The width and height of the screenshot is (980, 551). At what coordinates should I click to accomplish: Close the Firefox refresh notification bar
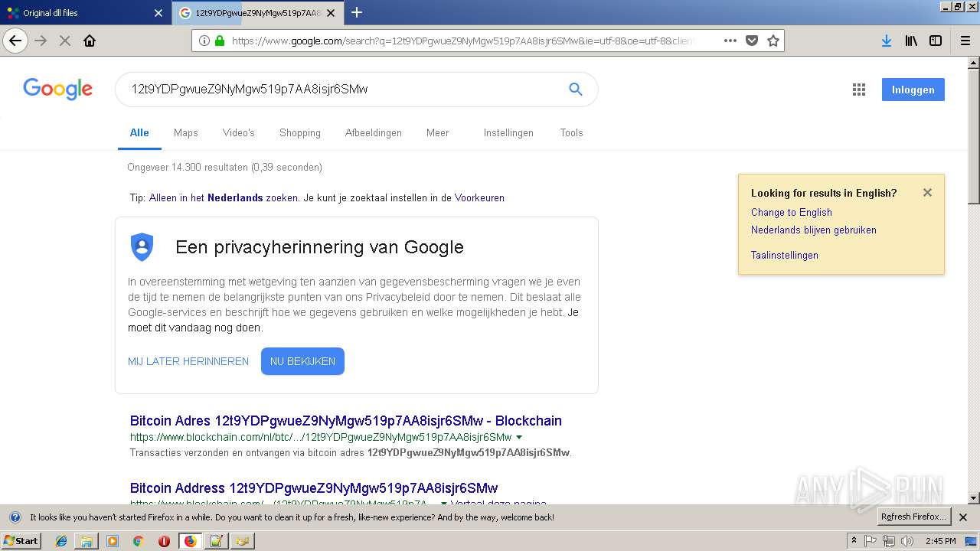click(x=963, y=517)
